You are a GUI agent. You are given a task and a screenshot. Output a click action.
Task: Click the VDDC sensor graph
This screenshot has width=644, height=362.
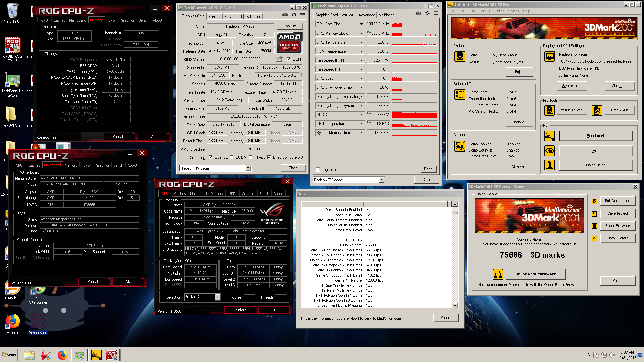pyautogui.click(x=414, y=115)
